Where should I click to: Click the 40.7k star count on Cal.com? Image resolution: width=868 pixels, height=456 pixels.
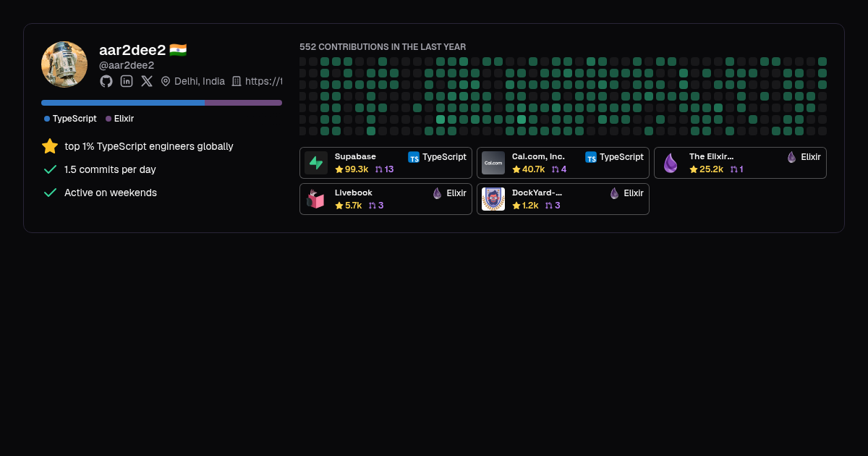(534, 169)
